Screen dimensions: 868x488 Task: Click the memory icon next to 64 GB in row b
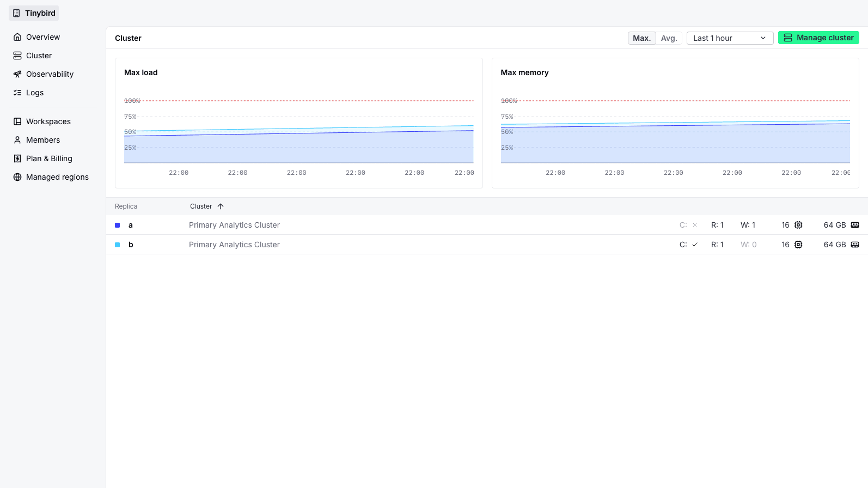pyautogui.click(x=855, y=245)
